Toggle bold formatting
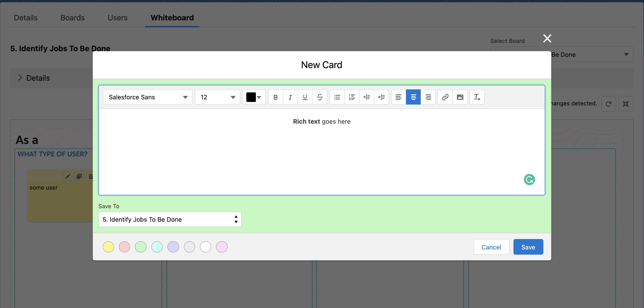 point(275,97)
